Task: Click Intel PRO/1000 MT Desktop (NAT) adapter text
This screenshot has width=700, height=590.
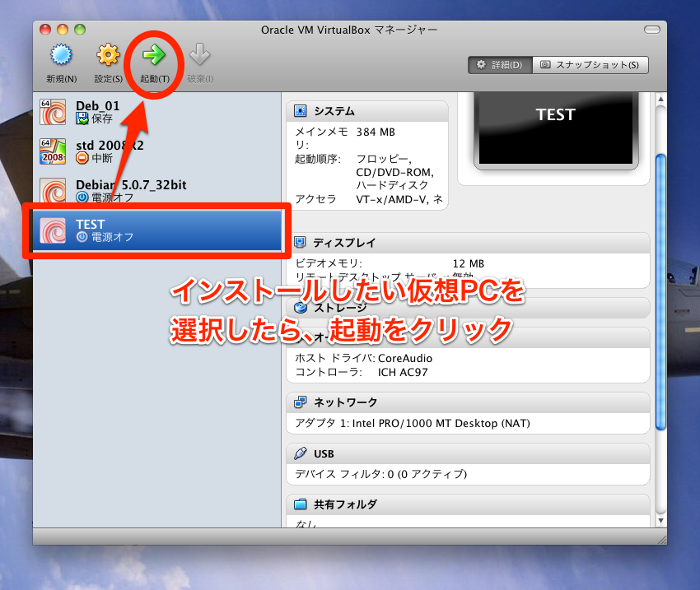Action: pos(441,423)
